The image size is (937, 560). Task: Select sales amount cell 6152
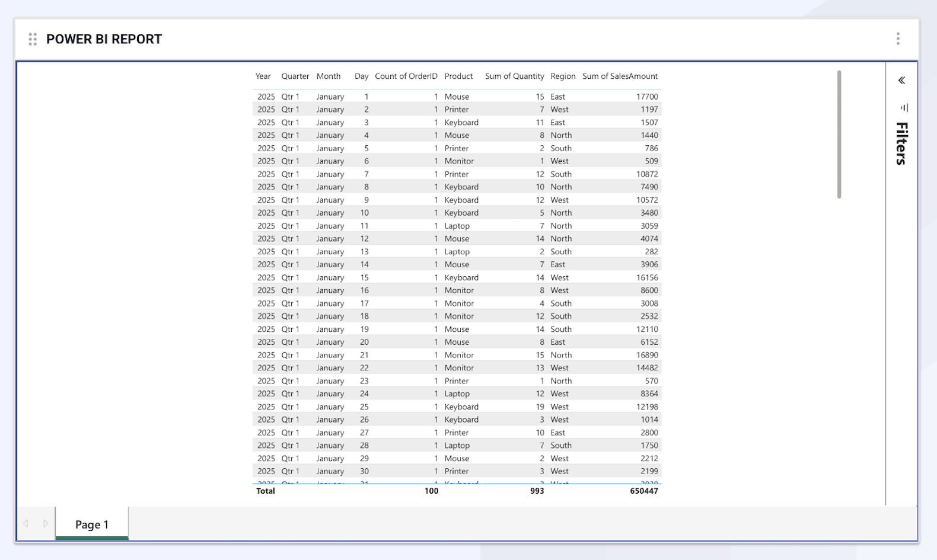649,343
